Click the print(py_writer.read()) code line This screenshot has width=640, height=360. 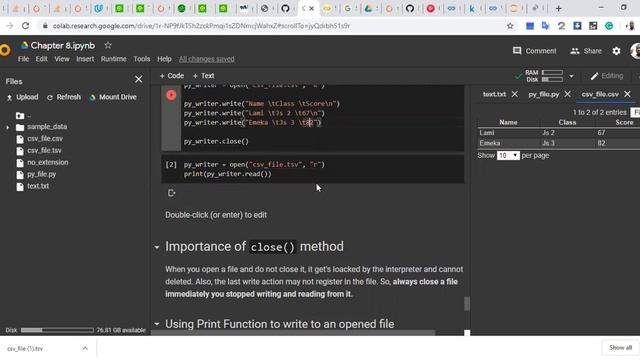[x=227, y=174]
